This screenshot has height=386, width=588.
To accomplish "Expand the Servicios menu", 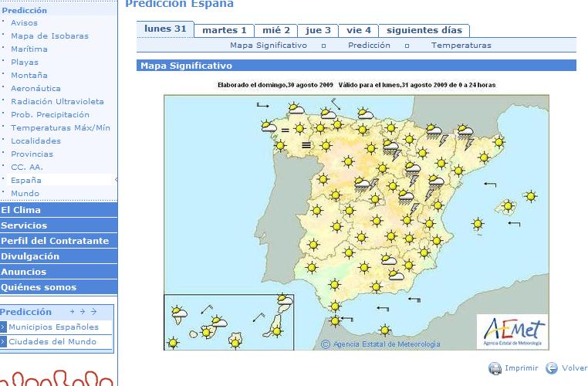I will point(59,225).
